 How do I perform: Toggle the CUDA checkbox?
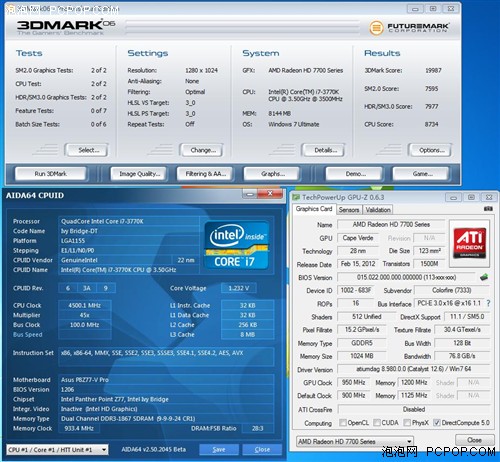coord(377,423)
